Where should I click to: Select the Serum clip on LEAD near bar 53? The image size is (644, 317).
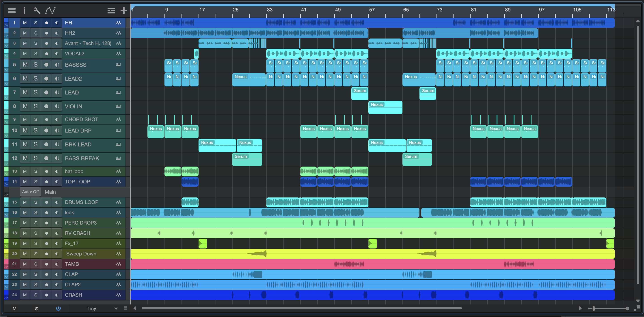[x=360, y=94]
